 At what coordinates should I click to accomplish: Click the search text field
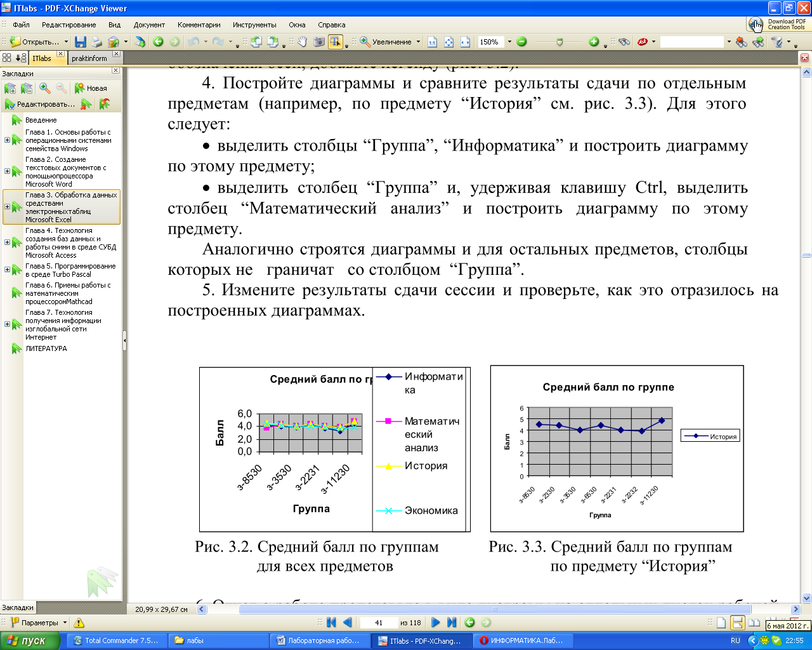click(x=691, y=42)
